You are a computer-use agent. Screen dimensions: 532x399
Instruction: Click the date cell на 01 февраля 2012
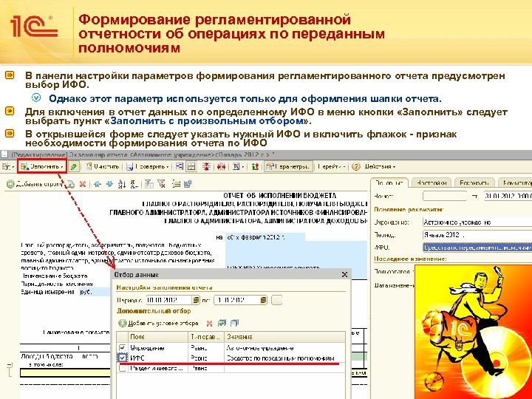265,237
